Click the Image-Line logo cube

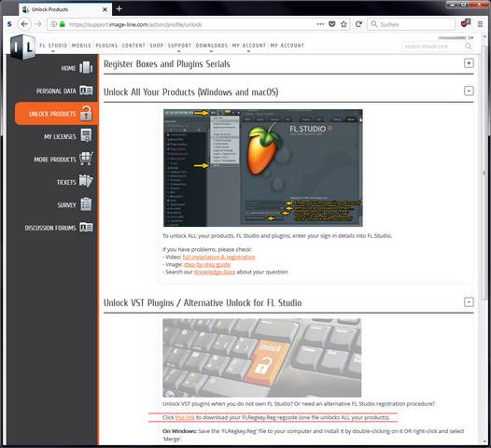[x=22, y=47]
